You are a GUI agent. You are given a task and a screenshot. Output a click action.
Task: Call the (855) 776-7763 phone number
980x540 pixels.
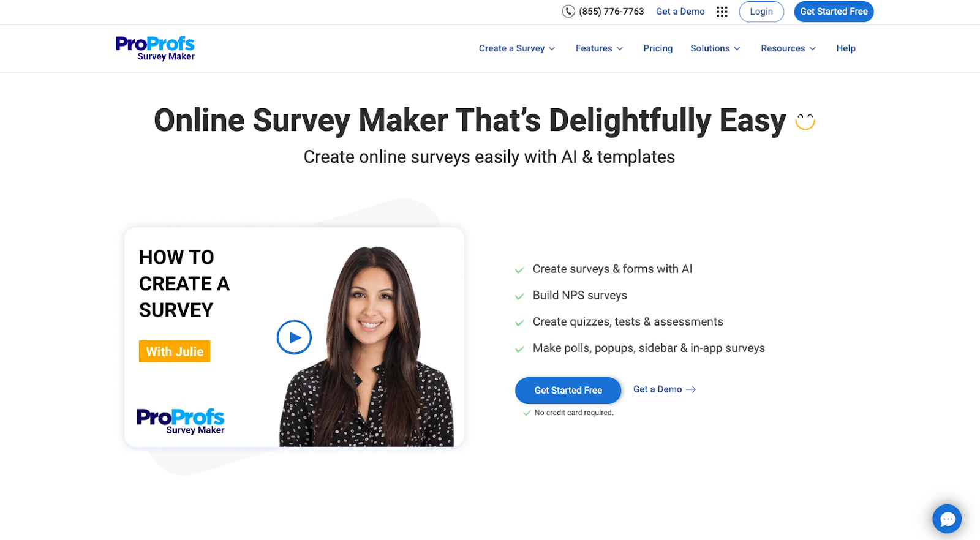pos(611,12)
